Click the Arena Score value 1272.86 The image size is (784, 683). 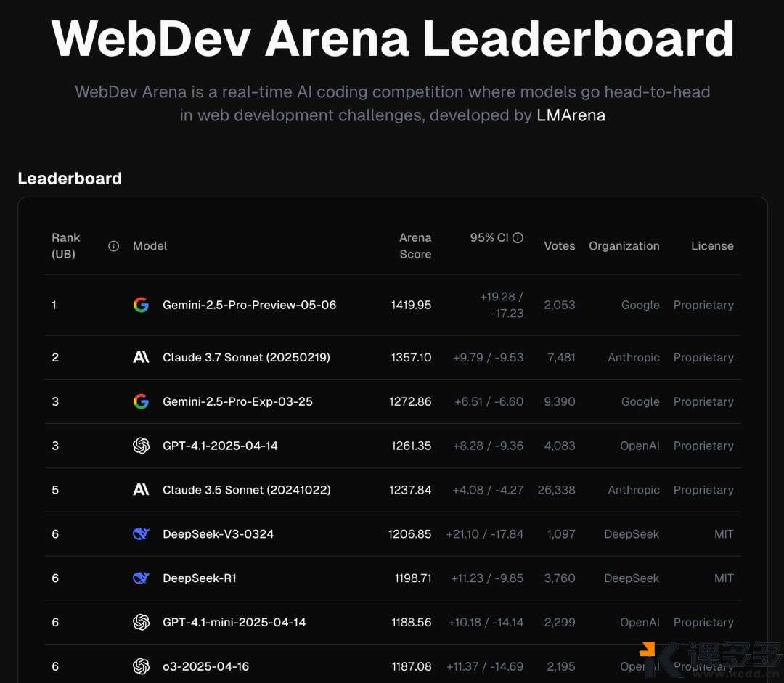[x=410, y=401]
